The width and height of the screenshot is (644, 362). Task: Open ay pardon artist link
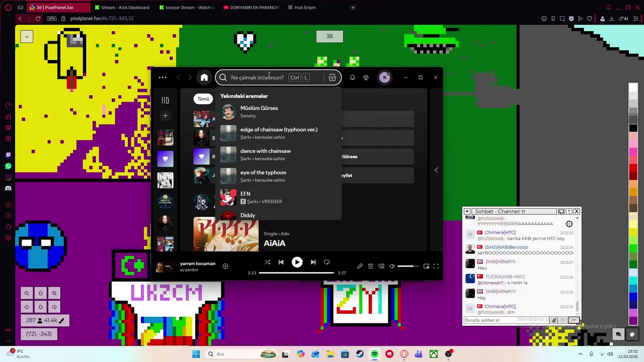(x=189, y=270)
